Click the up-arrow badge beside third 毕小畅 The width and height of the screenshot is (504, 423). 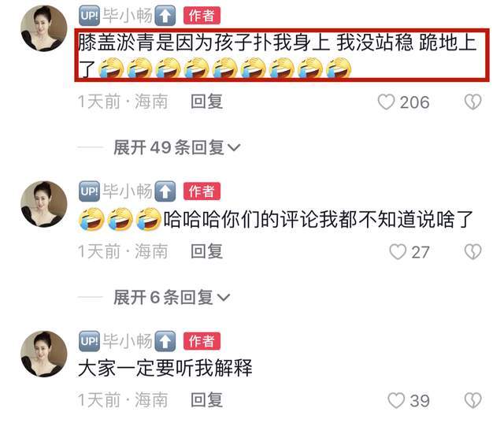165,341
